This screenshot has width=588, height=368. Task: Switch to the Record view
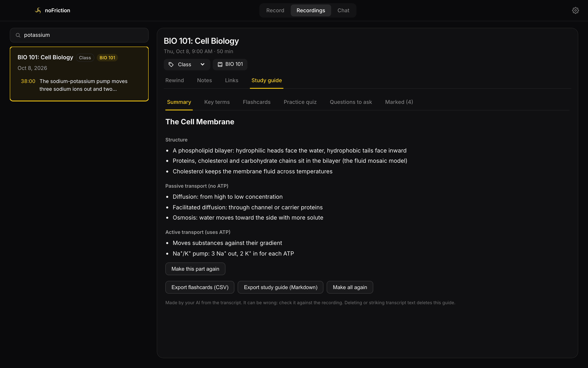pos(275,11)
